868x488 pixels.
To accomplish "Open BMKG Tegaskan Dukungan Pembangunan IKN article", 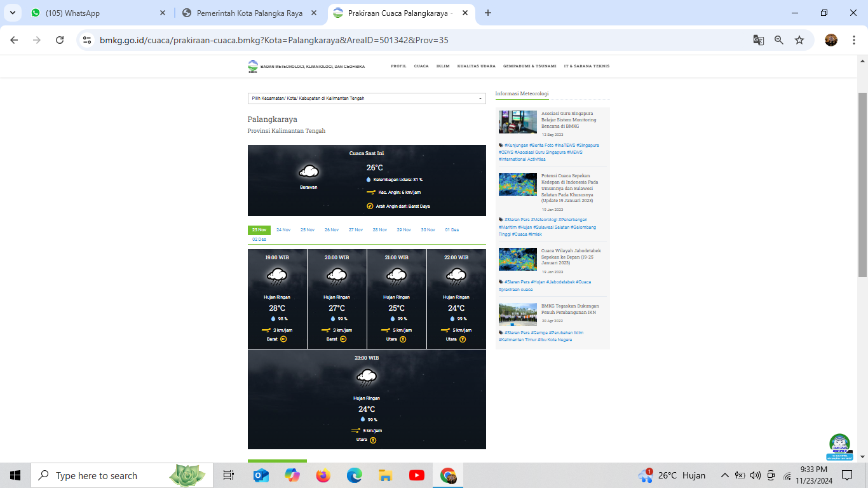I will pos(570,309).
